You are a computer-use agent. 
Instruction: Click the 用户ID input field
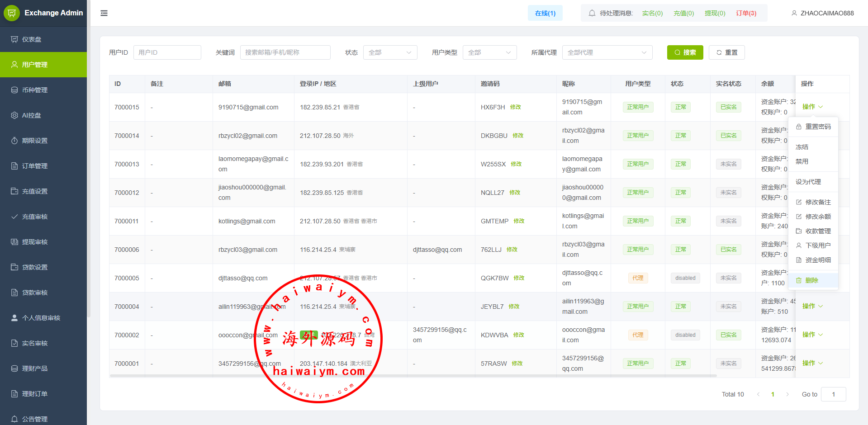click(x=167, y=52)
